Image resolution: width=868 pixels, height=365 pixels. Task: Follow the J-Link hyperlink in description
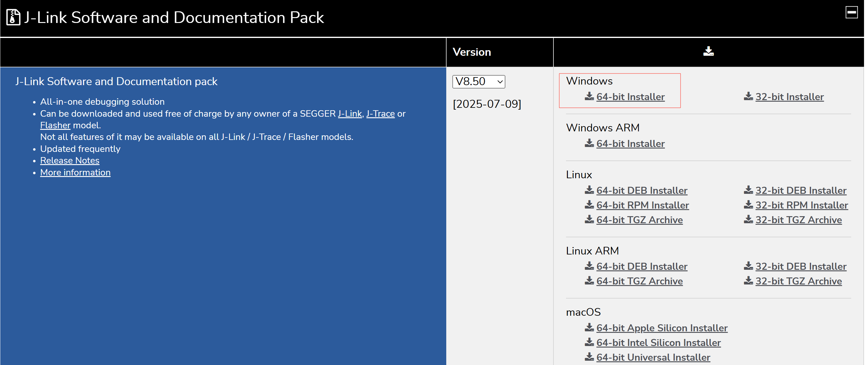pyautogui.click(x=349, y=114)
